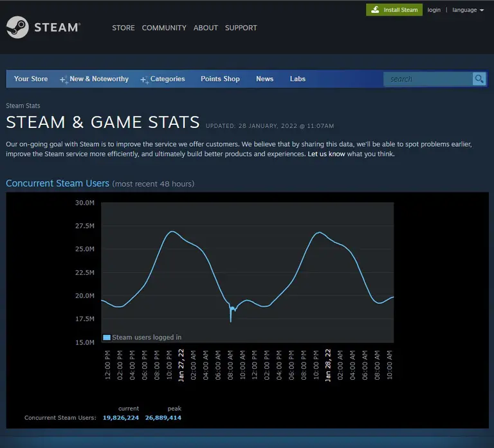
Task: Click the STEAM wordmark text
Action: pyautogui.click(x=57, y=28)
